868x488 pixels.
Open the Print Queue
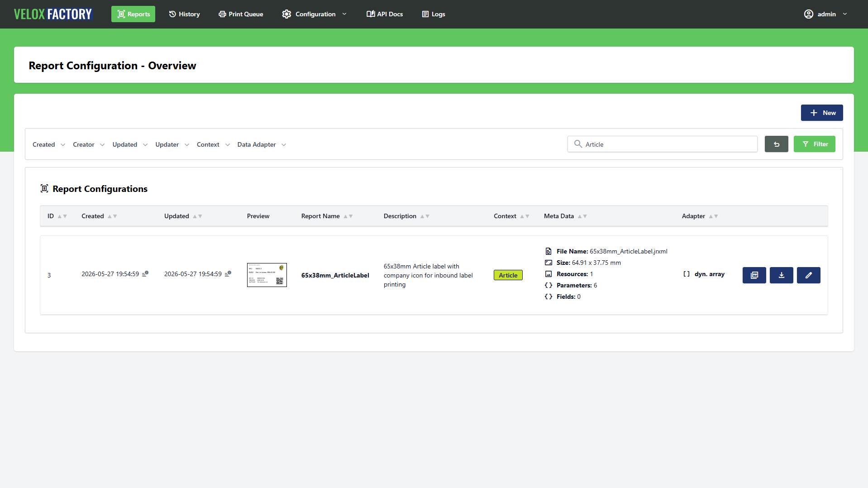click(x=241, y=14)
